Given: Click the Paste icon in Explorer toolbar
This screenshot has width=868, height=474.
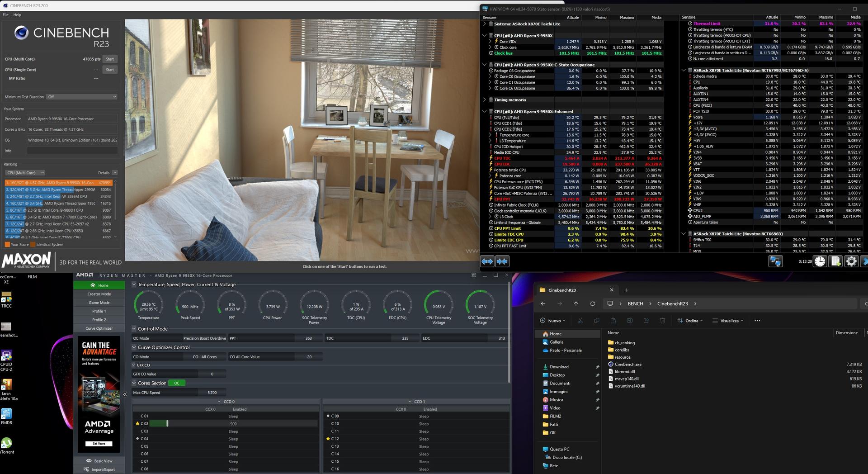Looking at the screenshot, I should (613, 321).
